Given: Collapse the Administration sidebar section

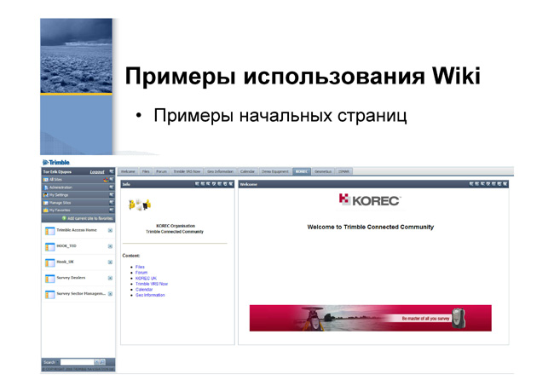Looking at the screenshot, I should pos(112,187).
